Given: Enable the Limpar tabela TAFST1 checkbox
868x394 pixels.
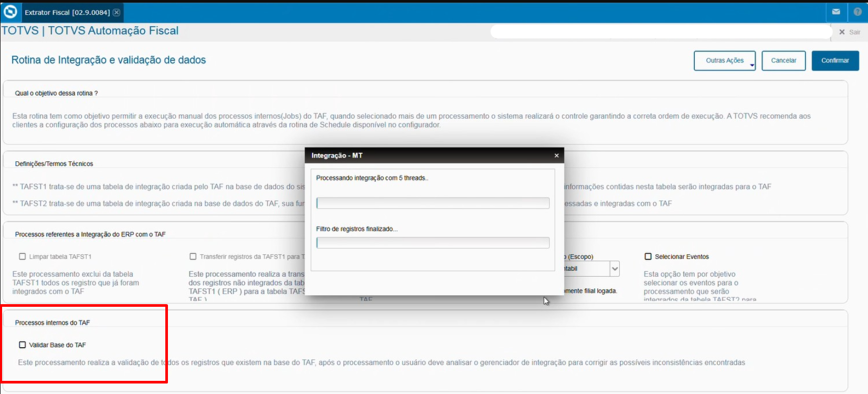Looking at the screenshot, I should point(23,256).
